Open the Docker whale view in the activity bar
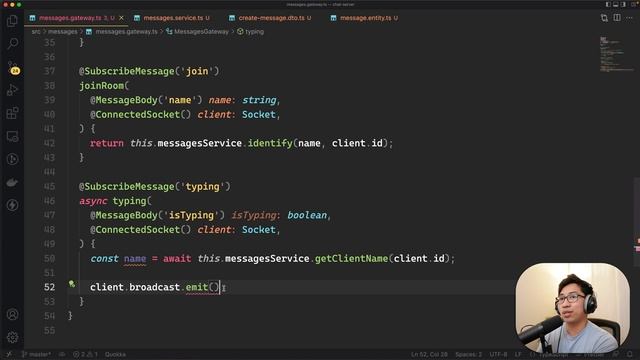 (x=12, y=182)
